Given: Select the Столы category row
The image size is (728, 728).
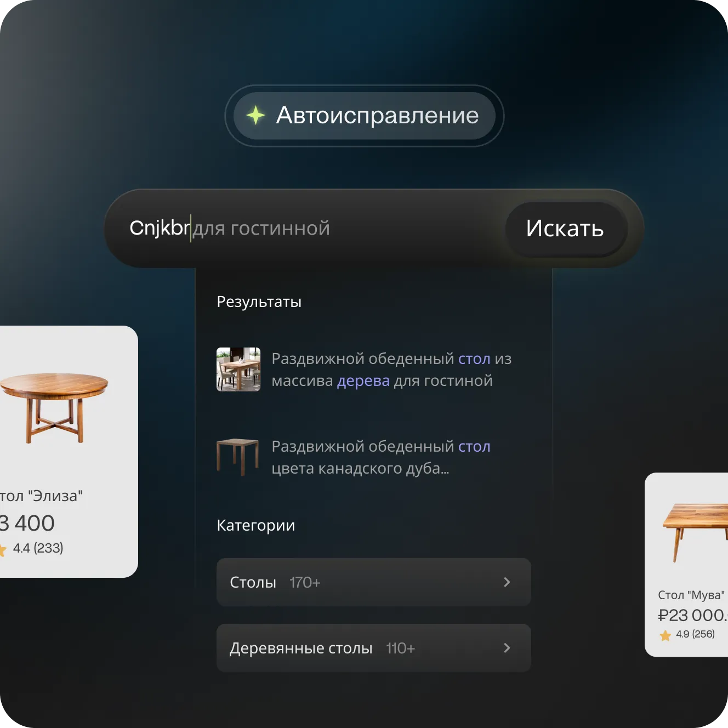Looking at the screenshot, I should [x=374, y=582].
